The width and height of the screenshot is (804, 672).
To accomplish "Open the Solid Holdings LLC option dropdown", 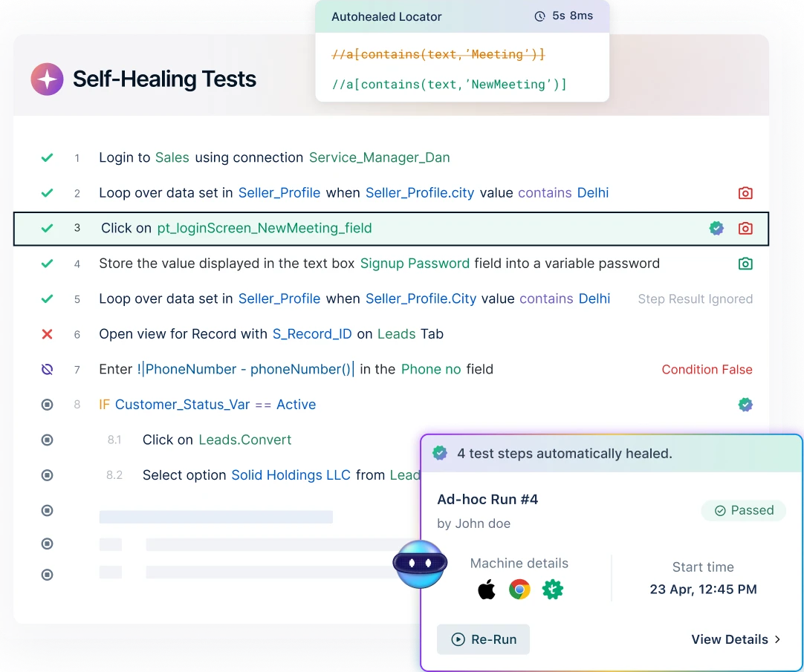I will point(290,474).
